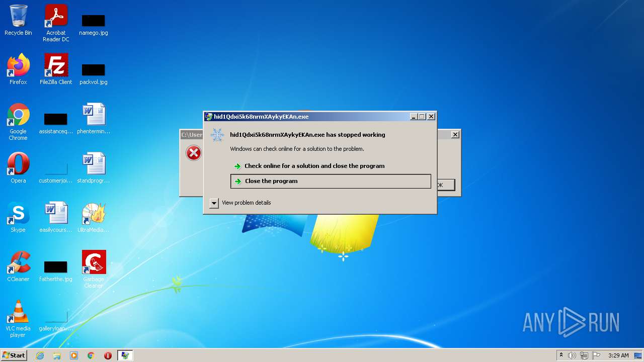Select fatherthe.jpg desktop file

pyautogui.click(x=56, y=271)
